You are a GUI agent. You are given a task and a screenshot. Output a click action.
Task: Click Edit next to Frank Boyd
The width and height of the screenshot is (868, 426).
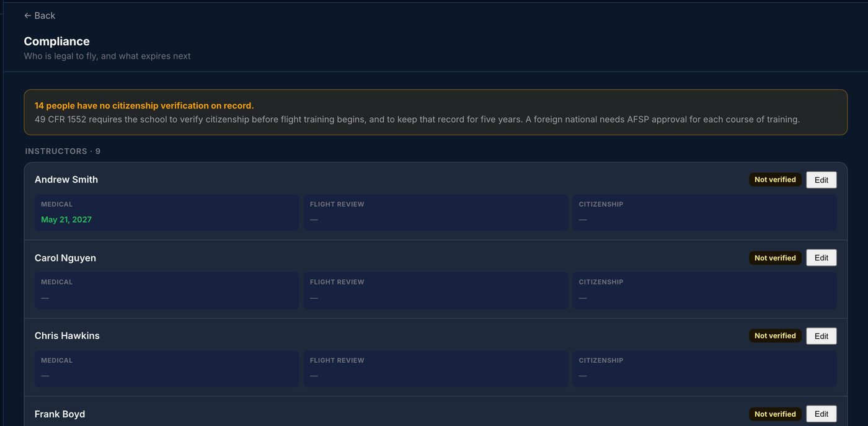[x=821, y=414]
